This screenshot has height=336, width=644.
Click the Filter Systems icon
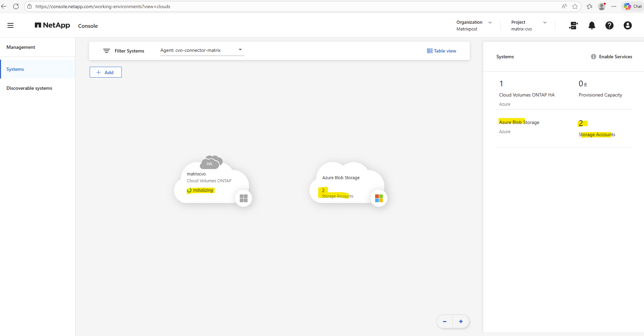click(107, 51)
